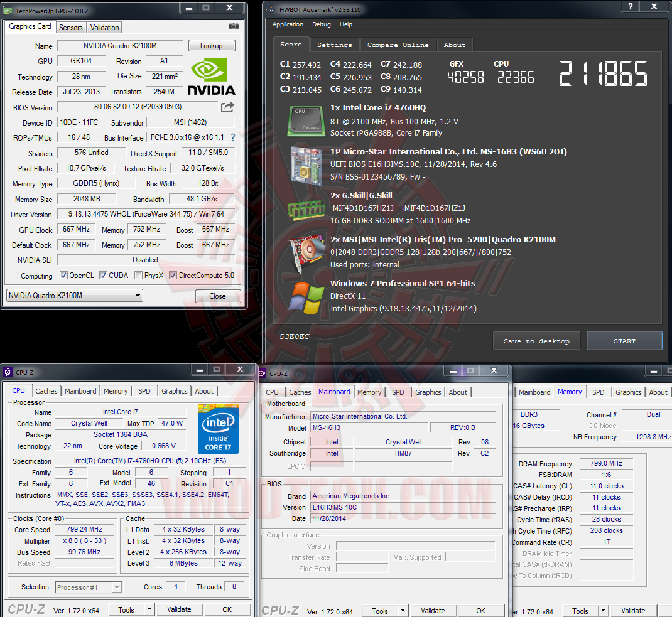
Task: Open SPD tab in right CPU-Z window
Action: point(599,392)
